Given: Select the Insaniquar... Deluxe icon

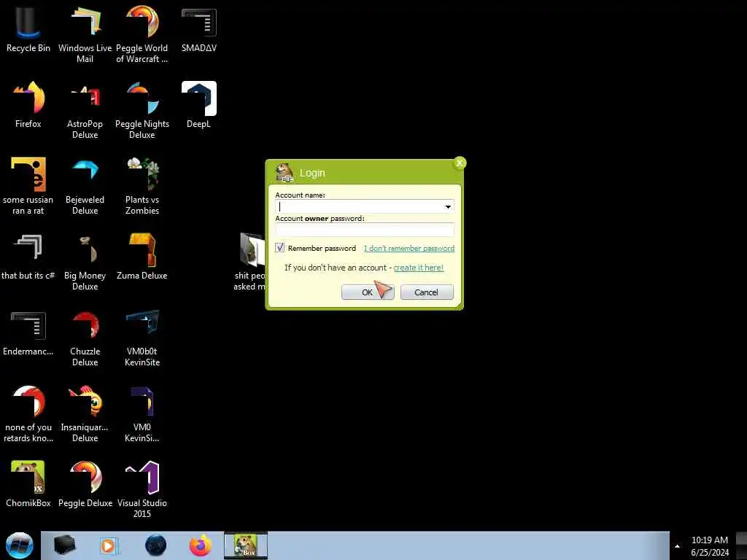Looking at the screenshot, I should tap(85, 413).
